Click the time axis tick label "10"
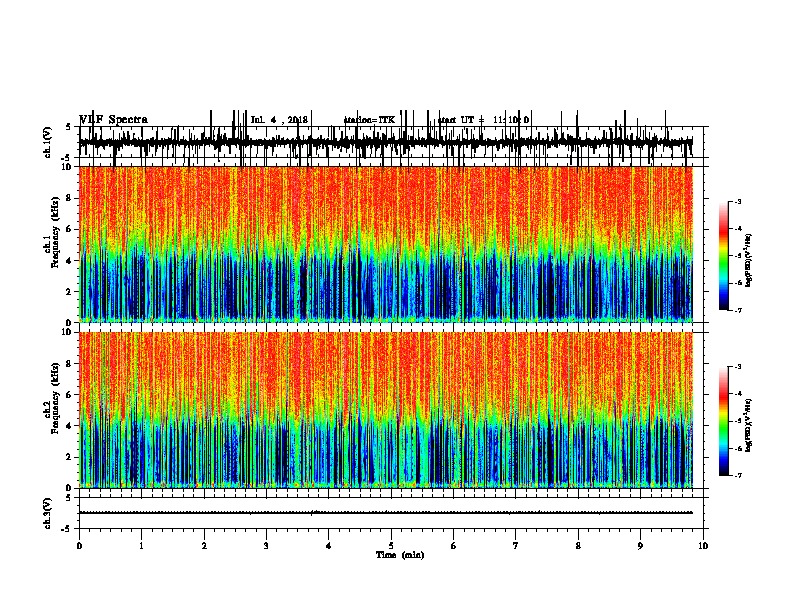The height and width of the screenshot is (612, 792). 703,546
